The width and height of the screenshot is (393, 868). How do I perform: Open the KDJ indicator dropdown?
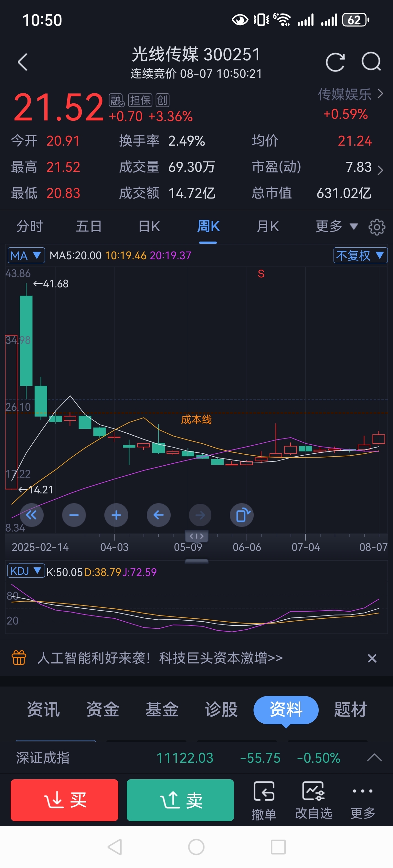[x=26, y=571]
